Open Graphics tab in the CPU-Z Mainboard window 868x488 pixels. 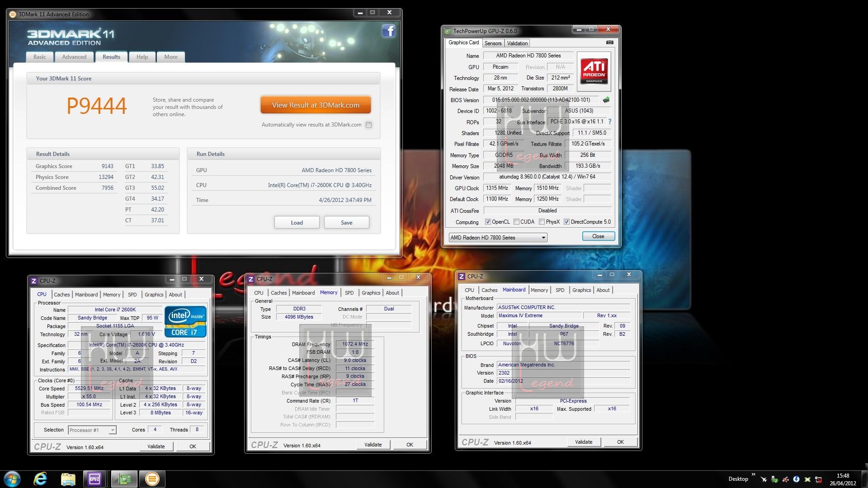coord(581,290)
